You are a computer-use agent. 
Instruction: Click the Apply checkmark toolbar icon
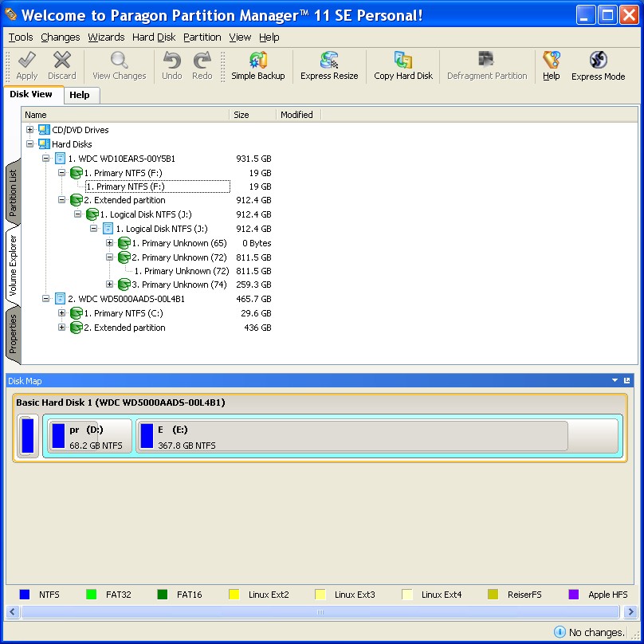coord(26,60)
